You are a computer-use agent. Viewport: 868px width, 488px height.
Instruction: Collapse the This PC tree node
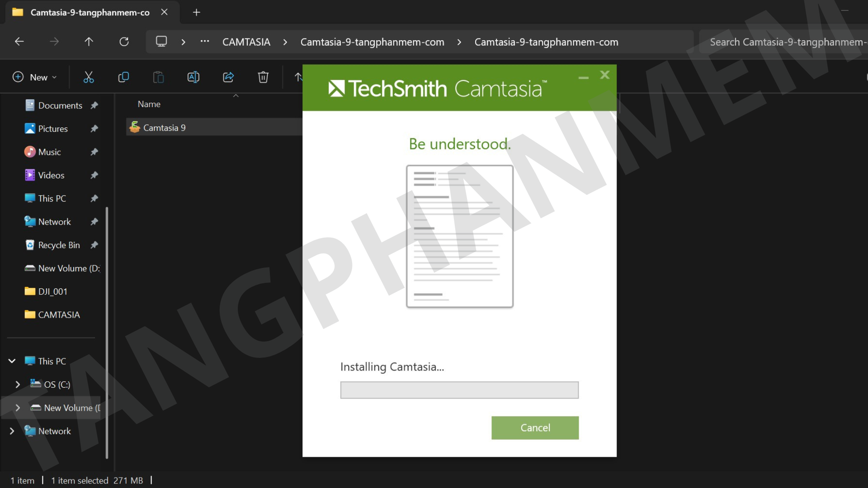pyautogui.click(x=12, y=361)
